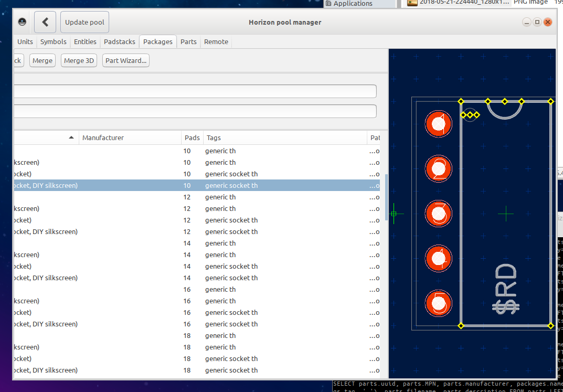The width and height of the screenshot is (563, 392).
Task: Sort by Manufacturer column header
Action: 130,137
